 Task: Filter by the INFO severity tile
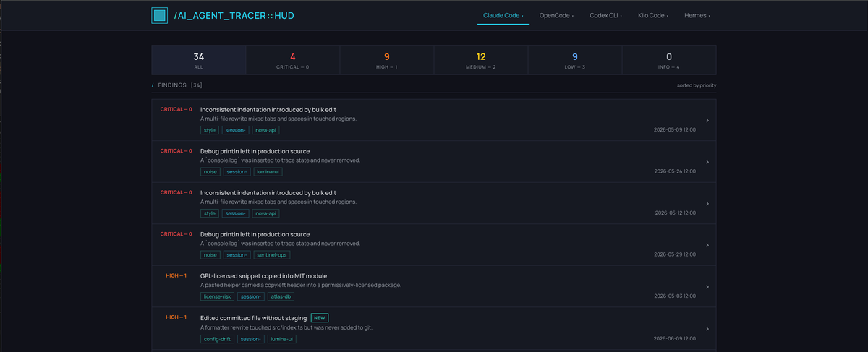pyautogui.click(x=669, y=60)
